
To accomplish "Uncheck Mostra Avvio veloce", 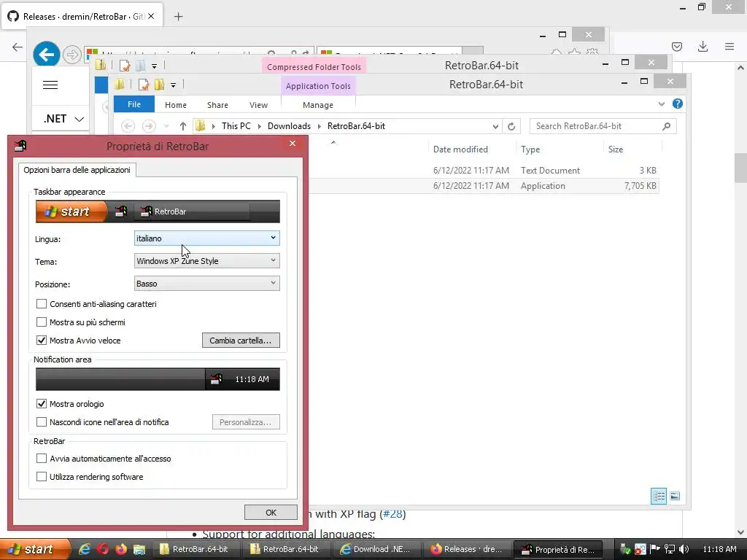I will [x=42, y=341].
